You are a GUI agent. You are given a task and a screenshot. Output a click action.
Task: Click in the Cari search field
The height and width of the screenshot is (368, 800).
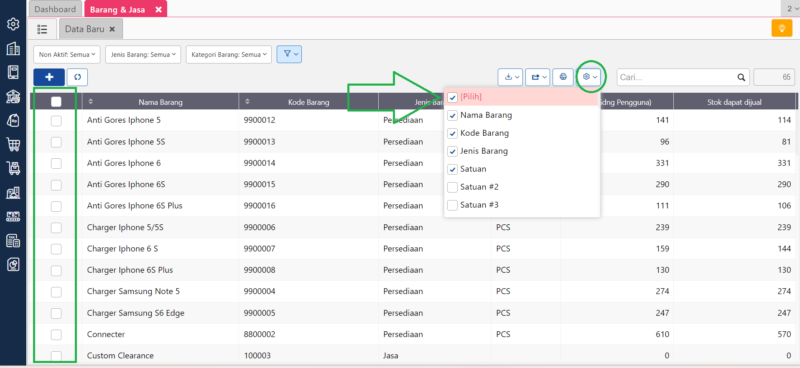676,78
